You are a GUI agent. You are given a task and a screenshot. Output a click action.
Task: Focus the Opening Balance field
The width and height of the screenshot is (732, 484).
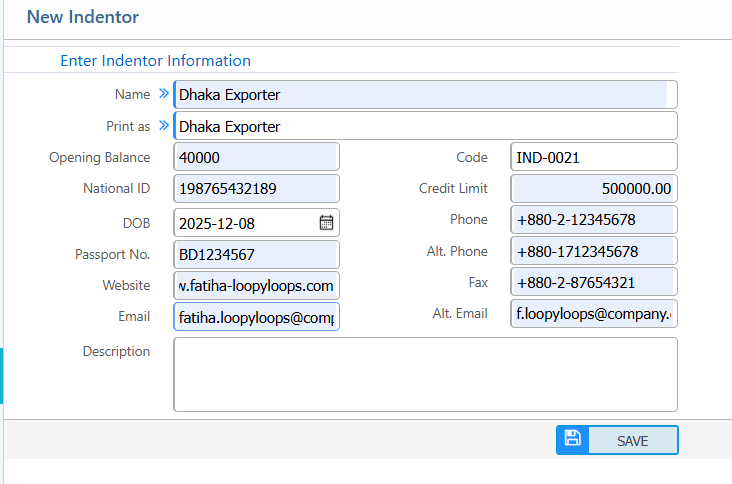[x=256, y=157]
